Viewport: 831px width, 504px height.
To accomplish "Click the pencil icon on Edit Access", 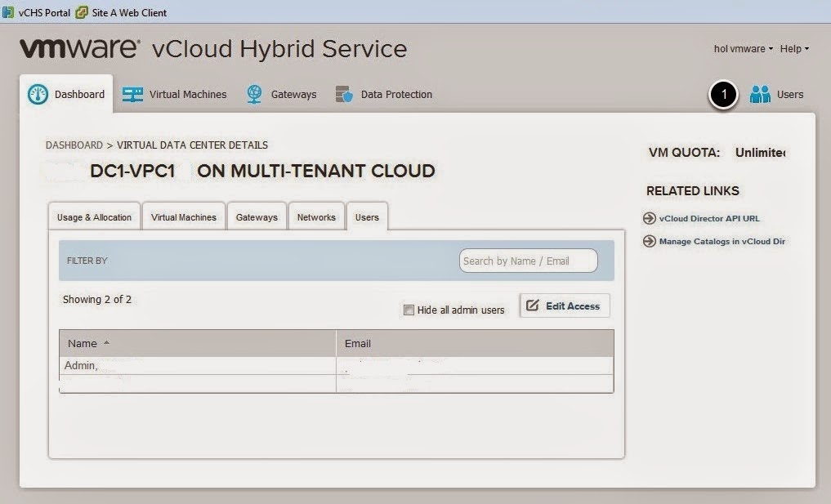I will point(533,306).
